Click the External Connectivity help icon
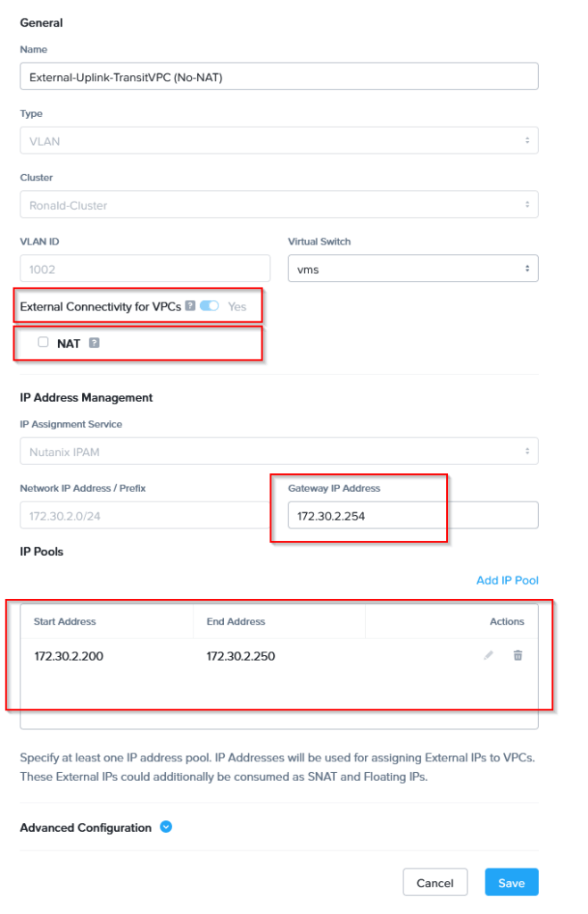This screenshot has height=914, width=588. pyautogui.click(x=190, y=306)
